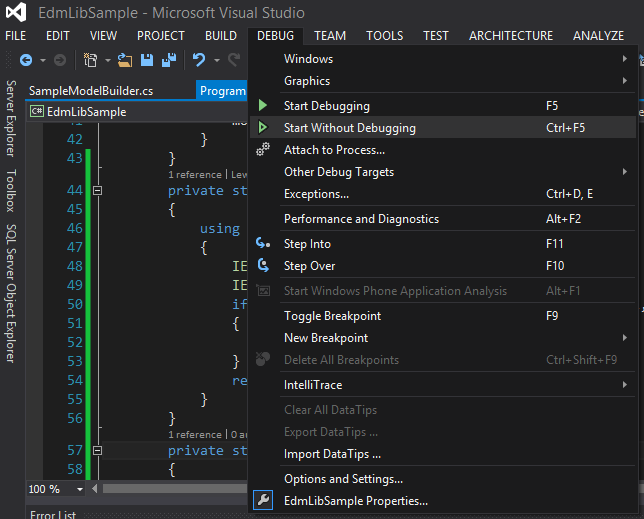Click the Step Over arrow icon

pos(263,265)
